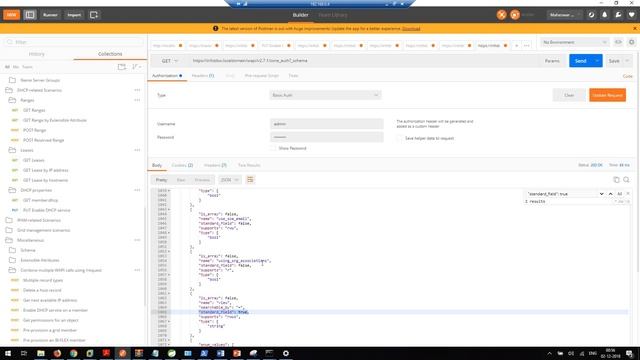Open the Save button dropdown arrow

point(627,61)
